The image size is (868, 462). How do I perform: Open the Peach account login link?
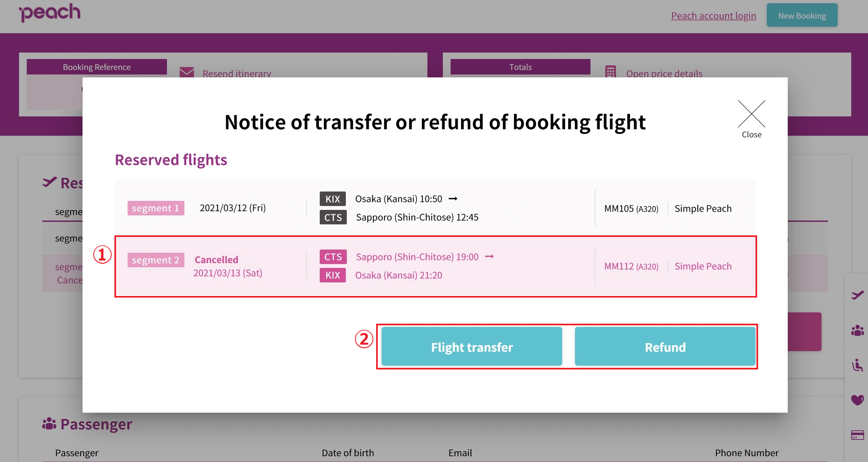(x=713, y=15)
